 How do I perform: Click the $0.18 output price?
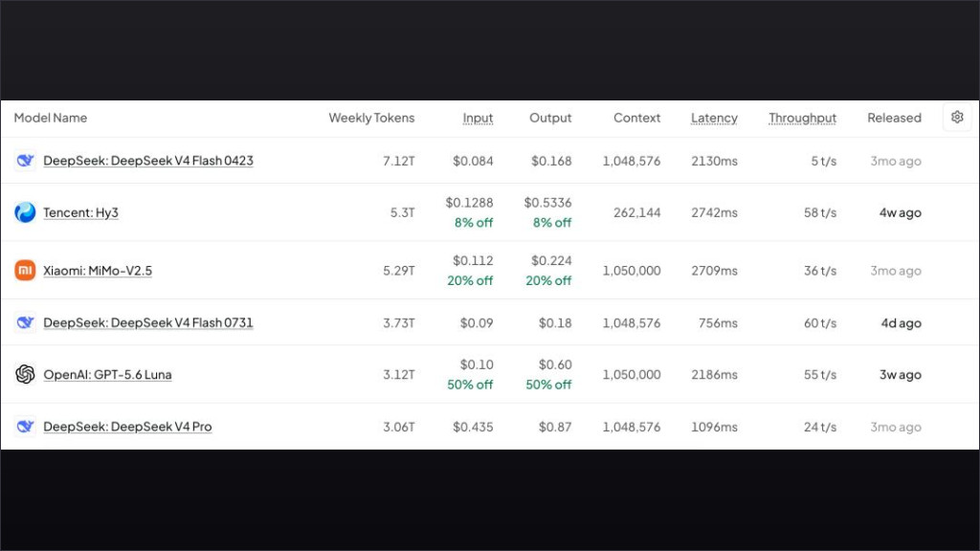point(555,322)
